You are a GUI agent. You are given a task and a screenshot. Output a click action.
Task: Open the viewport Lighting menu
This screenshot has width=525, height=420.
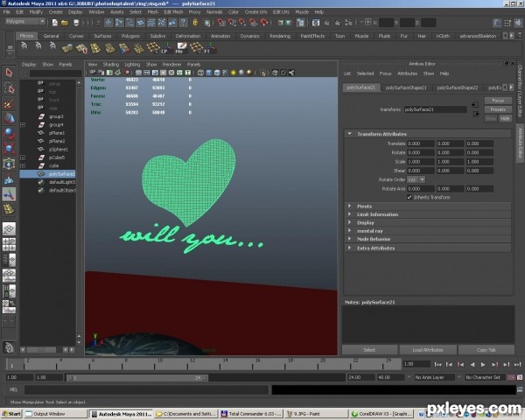pyautogui.click(x=132, y=64)
